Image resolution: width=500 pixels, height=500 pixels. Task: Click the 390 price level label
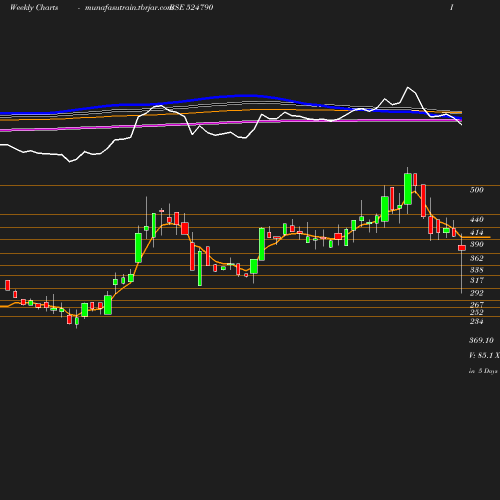477,244
